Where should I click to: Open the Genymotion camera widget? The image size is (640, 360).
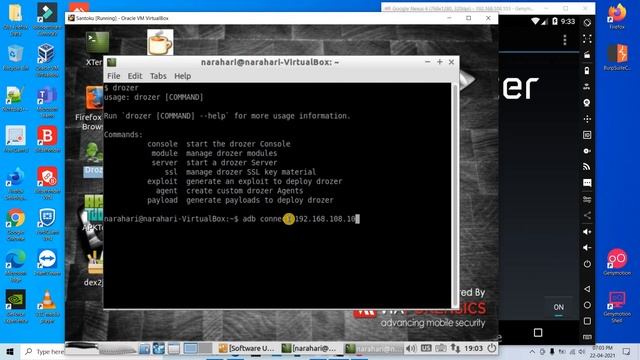pos(587,102)
